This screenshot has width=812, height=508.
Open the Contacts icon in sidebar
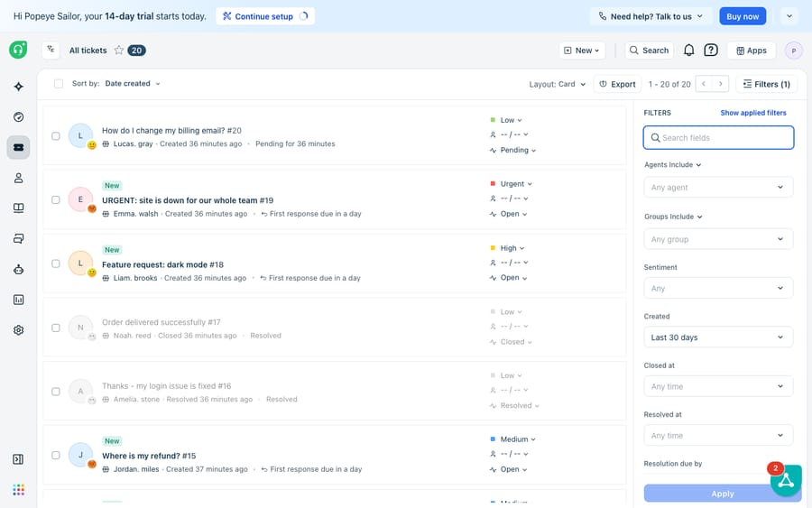(19, 178)
